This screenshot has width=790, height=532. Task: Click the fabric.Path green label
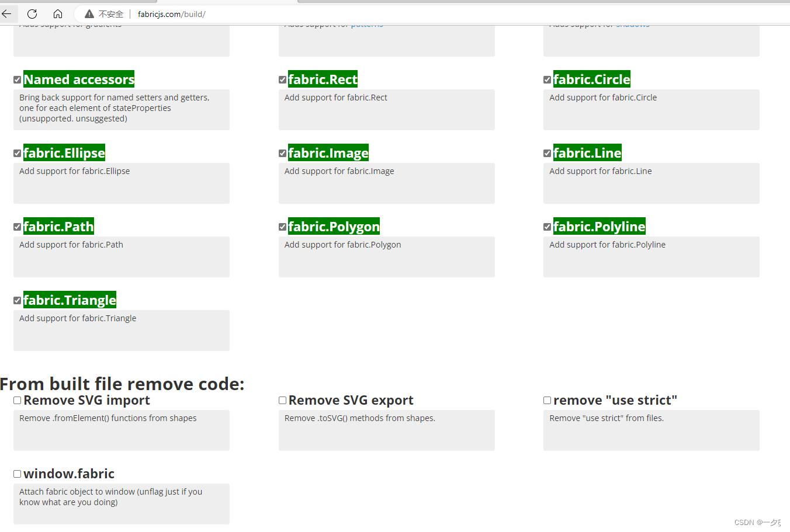pos(58,226)
